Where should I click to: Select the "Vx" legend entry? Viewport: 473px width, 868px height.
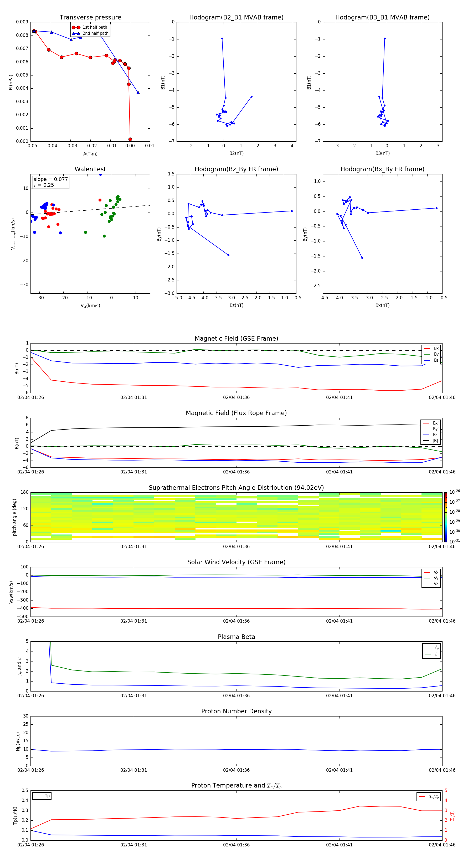click(x=431, y=572)
